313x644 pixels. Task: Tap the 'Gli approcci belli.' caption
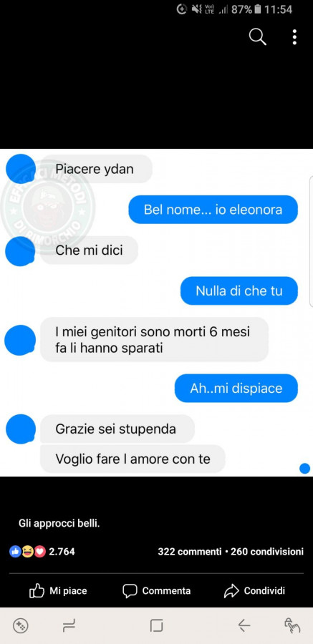click(59, 524)
